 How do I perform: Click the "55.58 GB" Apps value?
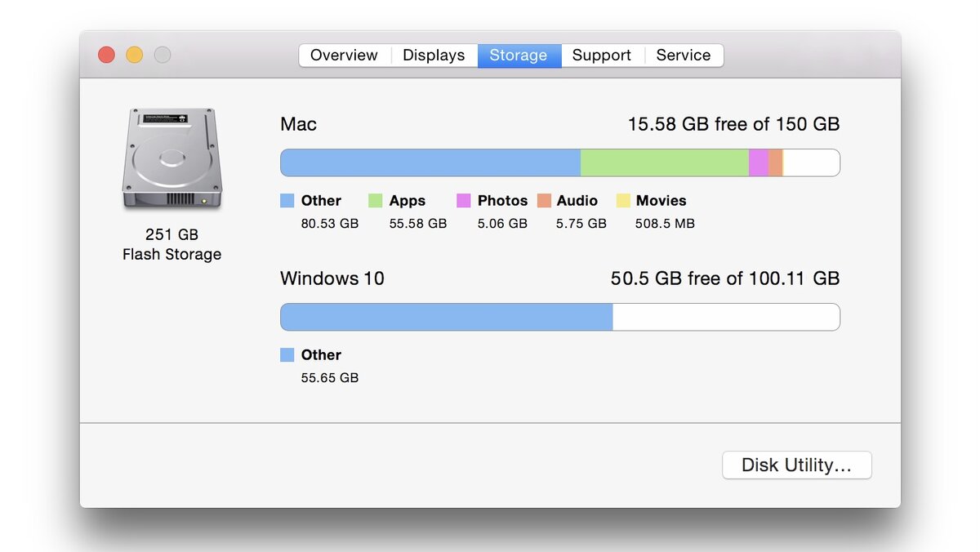tap(418, 224)
